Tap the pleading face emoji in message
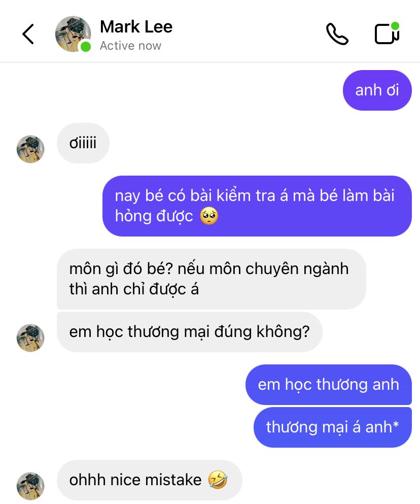Screen dimensions: 420x504 (209, 216)
